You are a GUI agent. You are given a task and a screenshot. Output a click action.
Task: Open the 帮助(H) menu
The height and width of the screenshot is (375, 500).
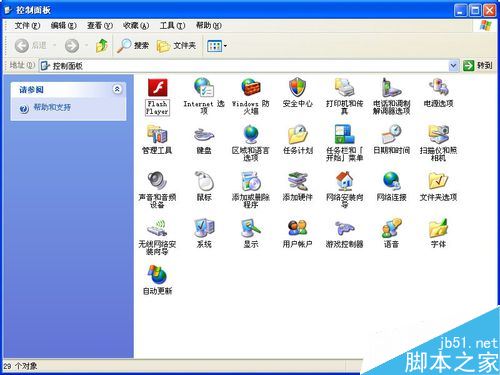209,25
